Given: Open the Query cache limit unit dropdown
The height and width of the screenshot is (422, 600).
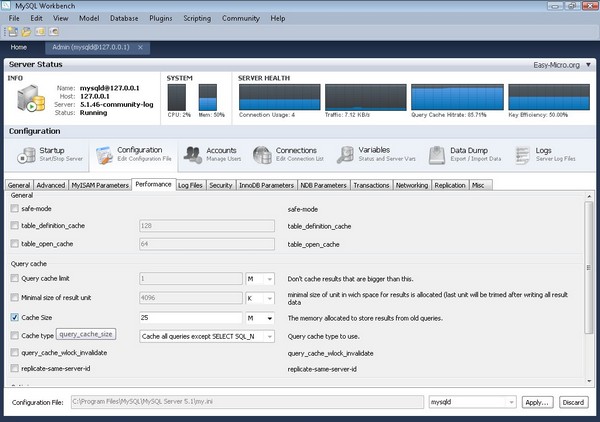Looking at the screenshot, I should click(260, 279).
